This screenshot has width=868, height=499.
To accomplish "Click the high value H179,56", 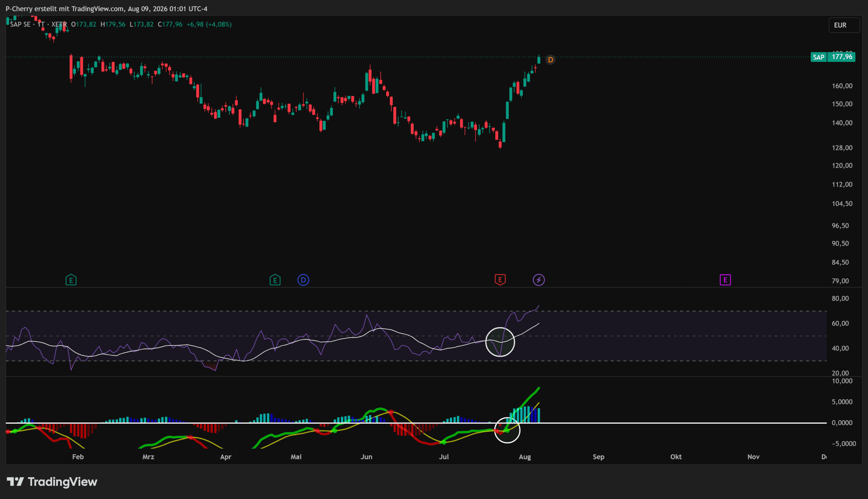I will click(x=113, y=24).
